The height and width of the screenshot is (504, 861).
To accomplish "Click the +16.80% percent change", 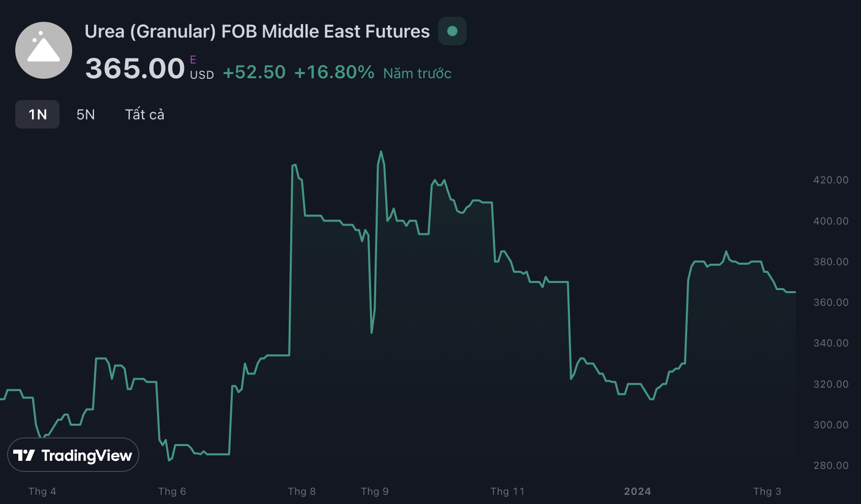I will click(x=334, y=72).
